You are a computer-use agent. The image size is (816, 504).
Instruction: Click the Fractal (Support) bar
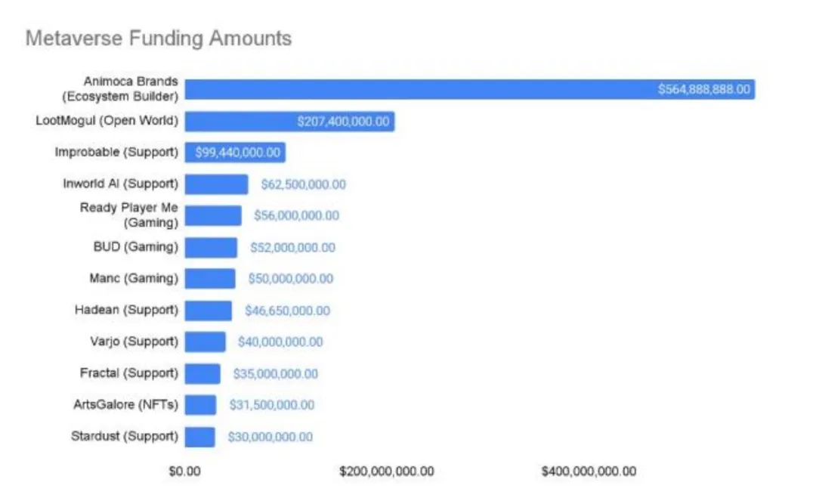coord(202,373)
